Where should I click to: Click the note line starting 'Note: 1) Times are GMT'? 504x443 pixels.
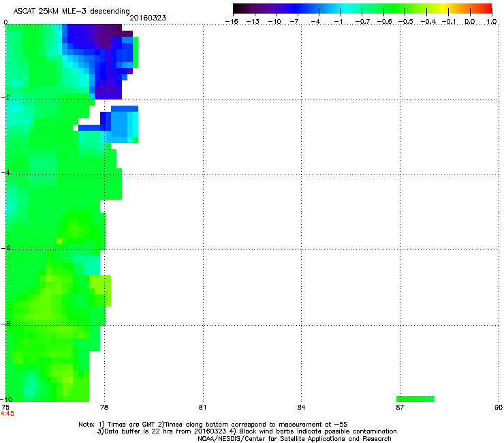(213, 425)
